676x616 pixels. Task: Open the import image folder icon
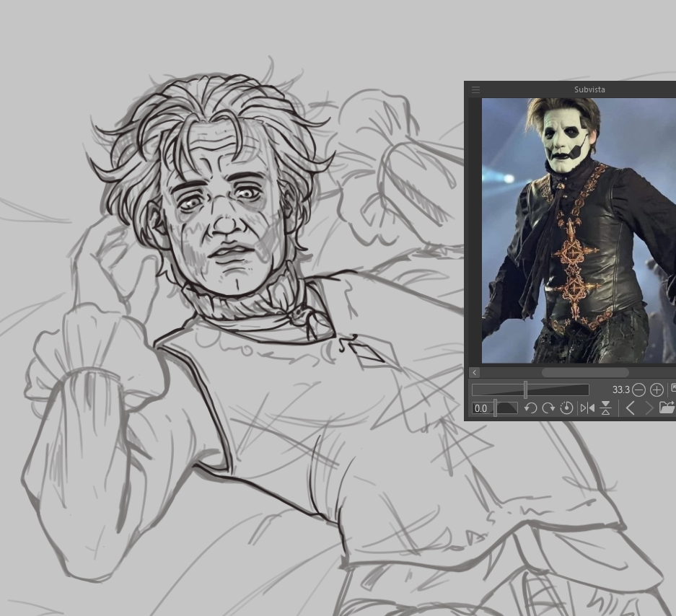point(667,408)
